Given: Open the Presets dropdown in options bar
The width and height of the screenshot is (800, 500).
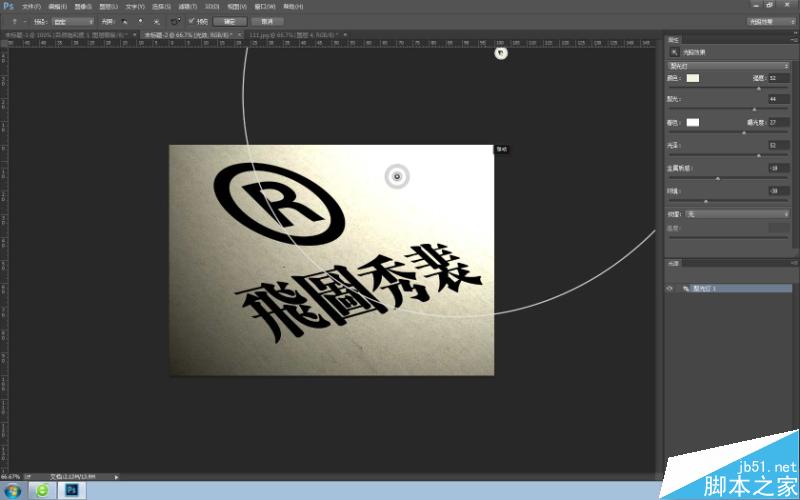Looking at the screenshot, I should click(x=73, y=21).
